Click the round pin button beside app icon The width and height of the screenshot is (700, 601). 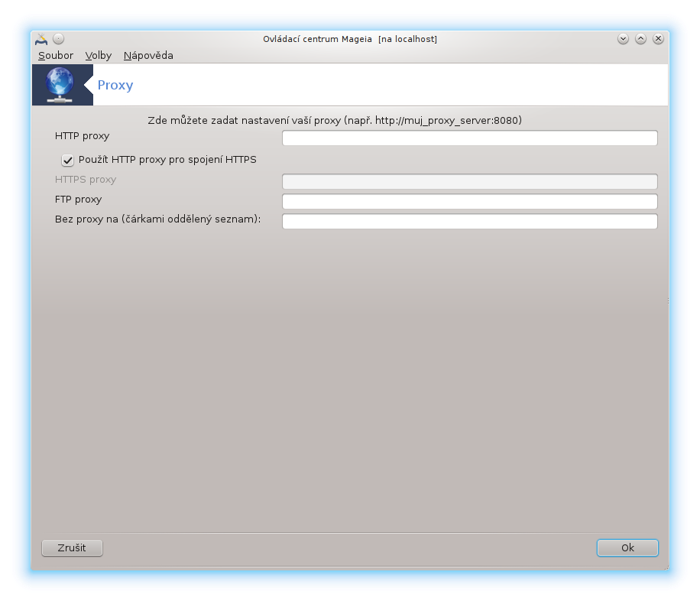[x=59, y=39]
